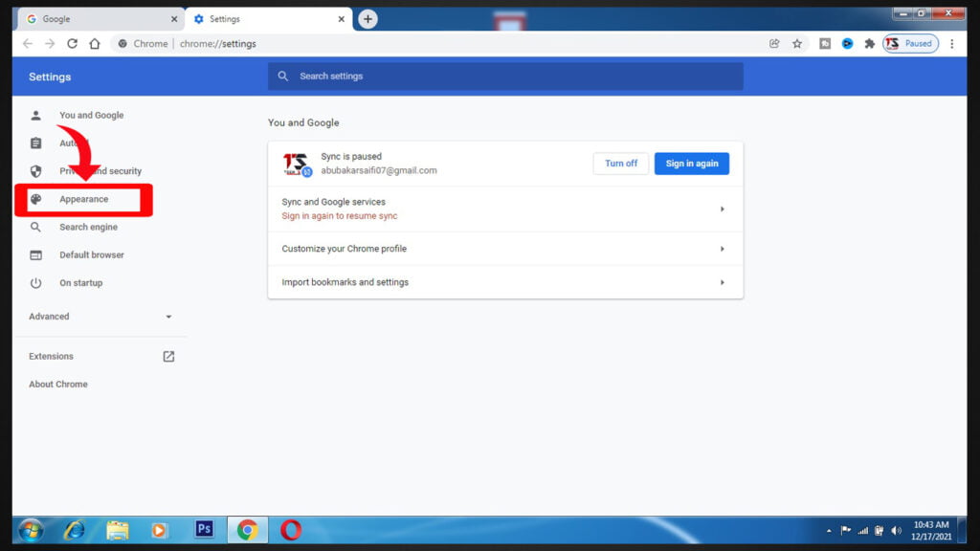Click the power icon beside On startup
The height and width of the screenshot is (551, 980).
[x=36, y=283]
